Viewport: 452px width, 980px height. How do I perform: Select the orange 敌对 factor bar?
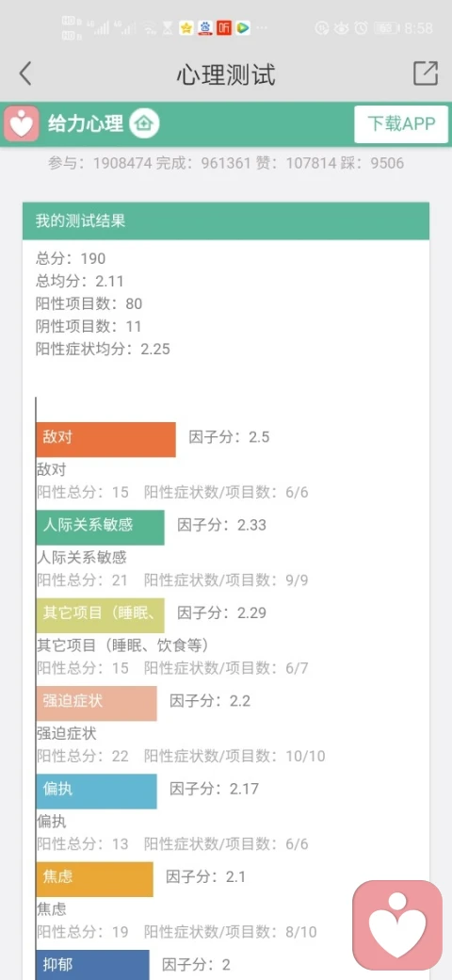[x=105, y=439]
